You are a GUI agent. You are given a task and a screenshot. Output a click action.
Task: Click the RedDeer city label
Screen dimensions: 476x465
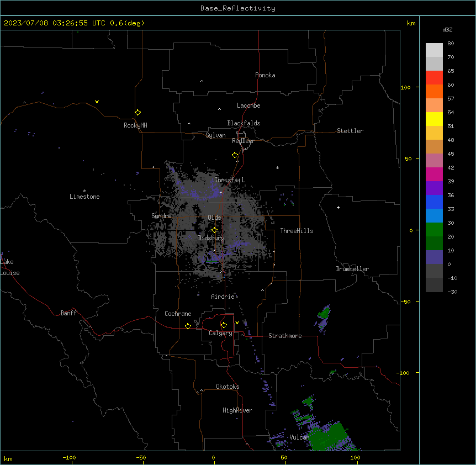click(x=243, y=141)
